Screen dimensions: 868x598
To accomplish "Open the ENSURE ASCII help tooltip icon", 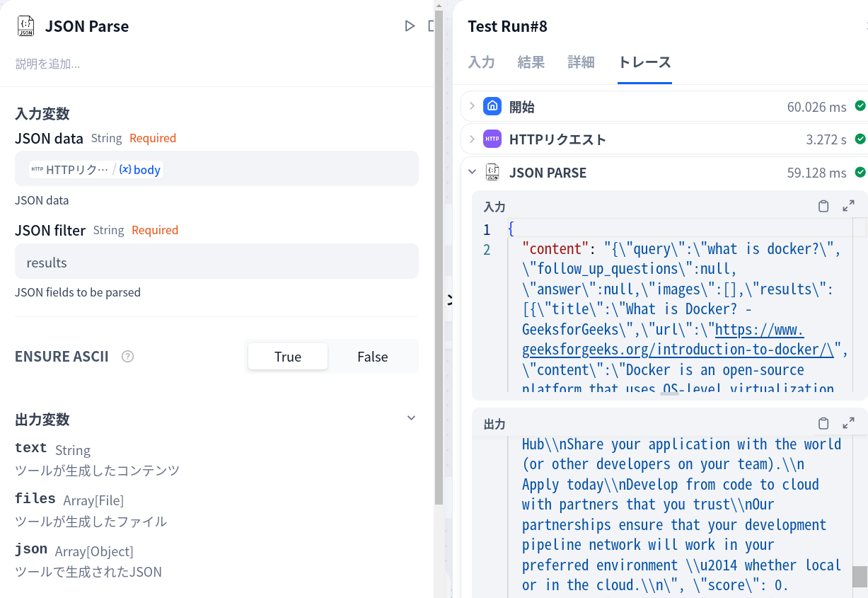I will pyautogui.click(x=127, y=356).
